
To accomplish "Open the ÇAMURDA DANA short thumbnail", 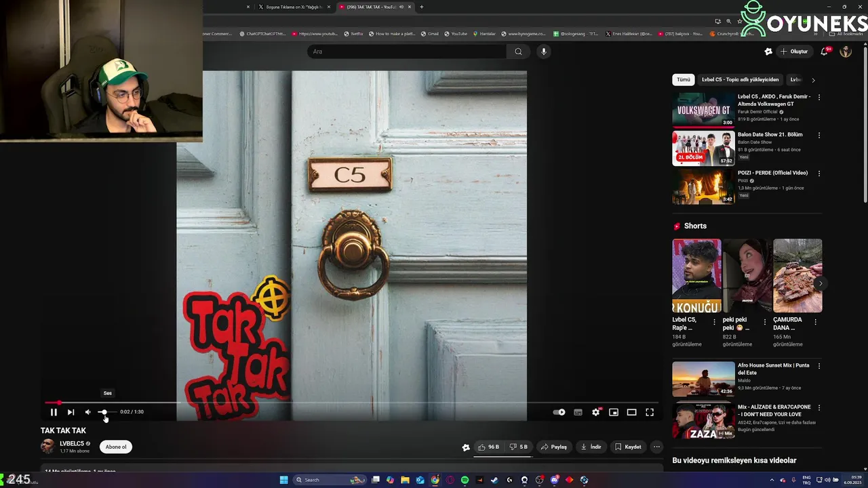I will pos(797,276).
